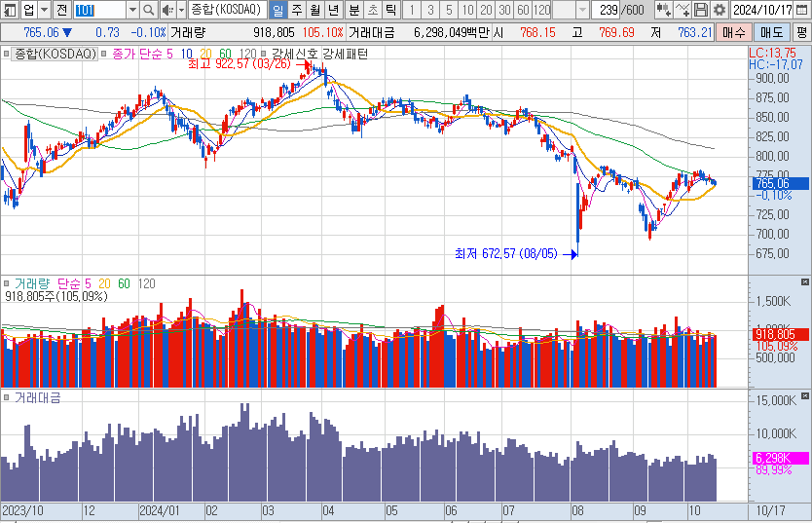
Task: Click the 10 MA legend in price chart
Action: (186, 54)
